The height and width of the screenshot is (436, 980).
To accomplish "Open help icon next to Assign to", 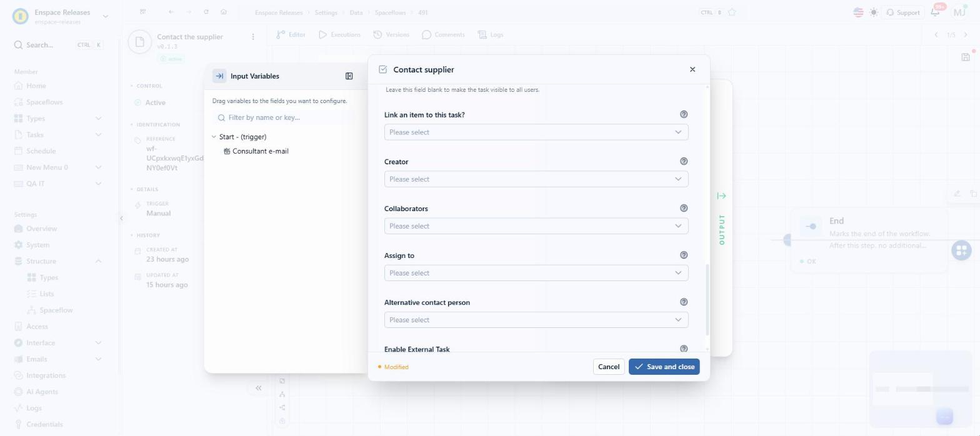I will pos(684,255).
